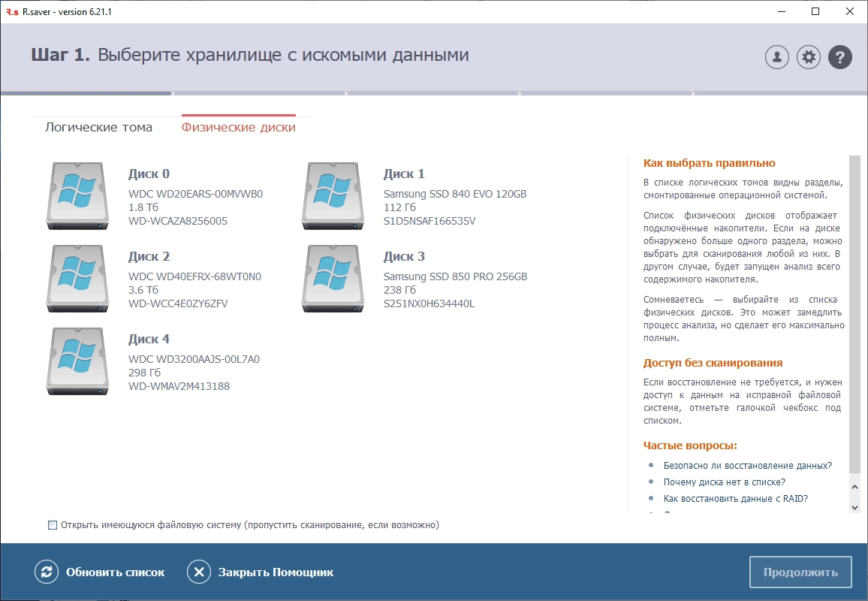
Task: Click the 238 Гб size text
Action: coord(399,290)
